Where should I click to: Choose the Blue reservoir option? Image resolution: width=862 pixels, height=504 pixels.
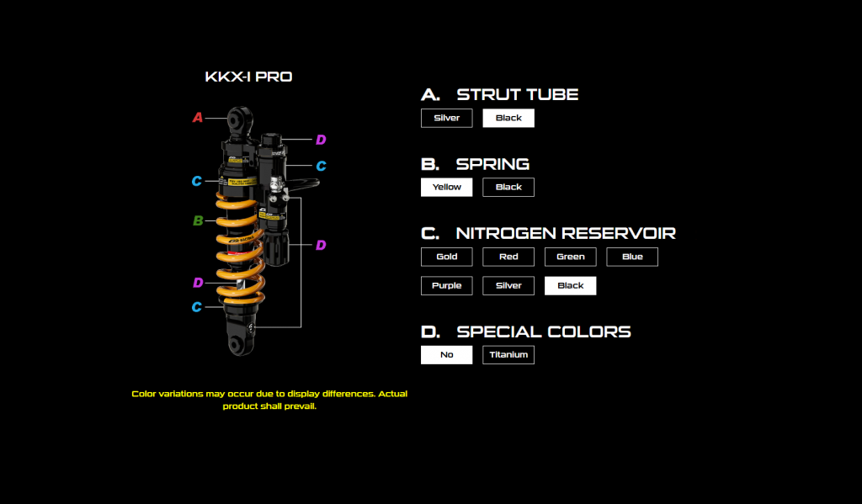point(632,257)
